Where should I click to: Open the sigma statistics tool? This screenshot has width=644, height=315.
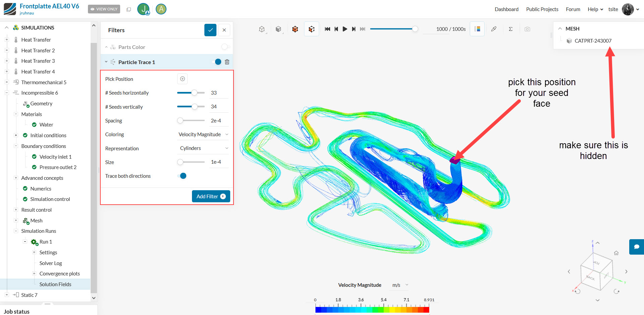pos(510,29)
